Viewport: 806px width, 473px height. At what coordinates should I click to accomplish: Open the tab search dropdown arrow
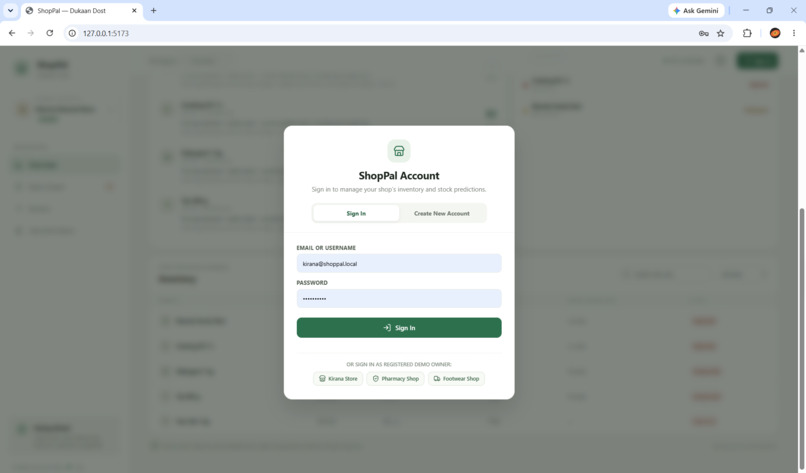(10, 10)
